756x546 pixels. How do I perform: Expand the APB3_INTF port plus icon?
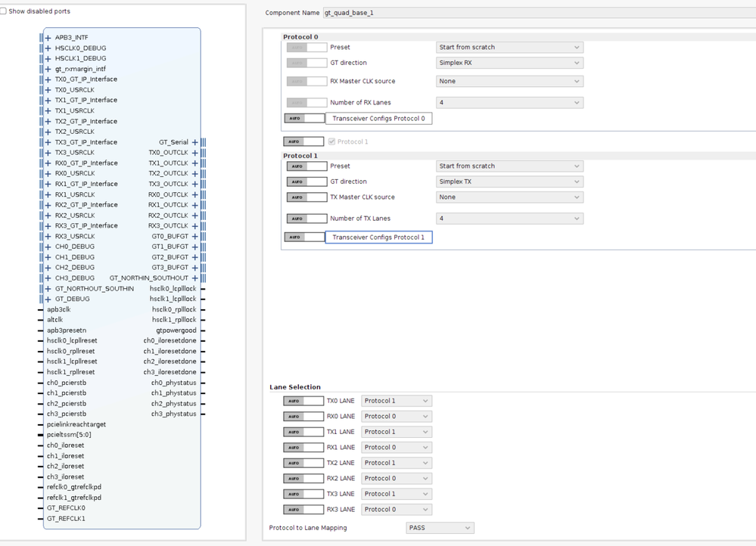click(x=48, y=38)
